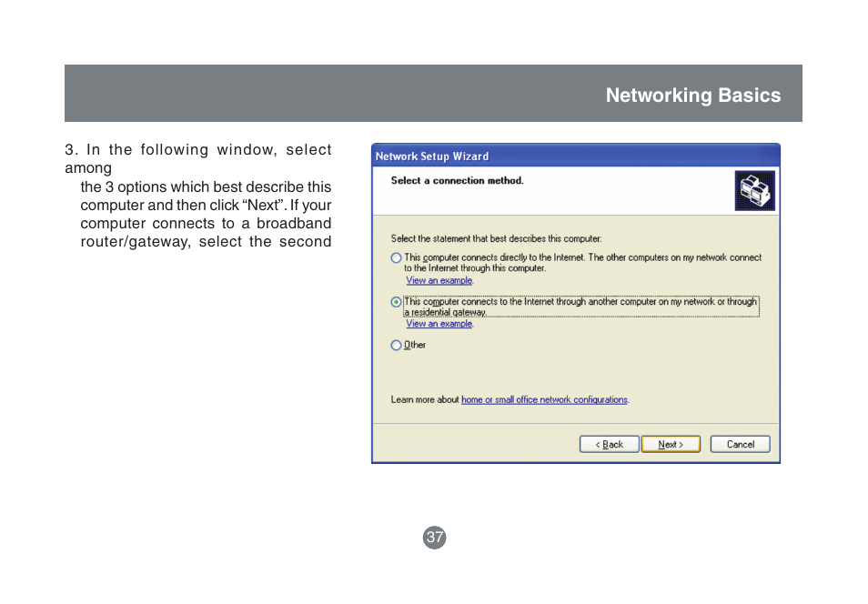This screenshot has width=868, height=604.
Task: Cancel the Network Setup Wizard
Action: click(x=740, y=444)
